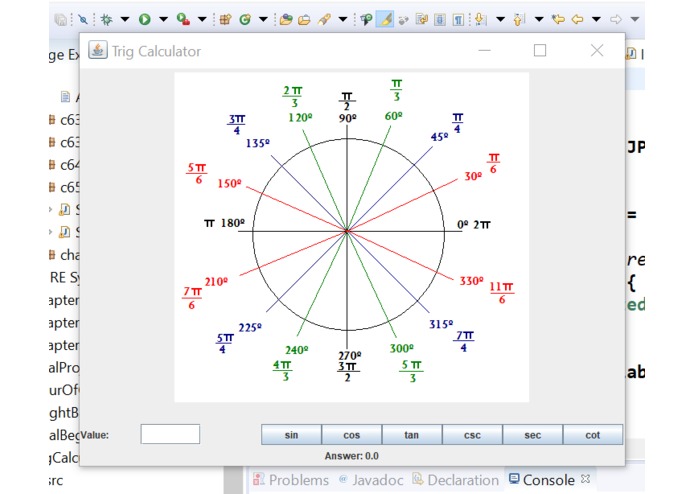695x494 pixels.
Task: Select the Console tab
Action: click(x=542, y=480)
